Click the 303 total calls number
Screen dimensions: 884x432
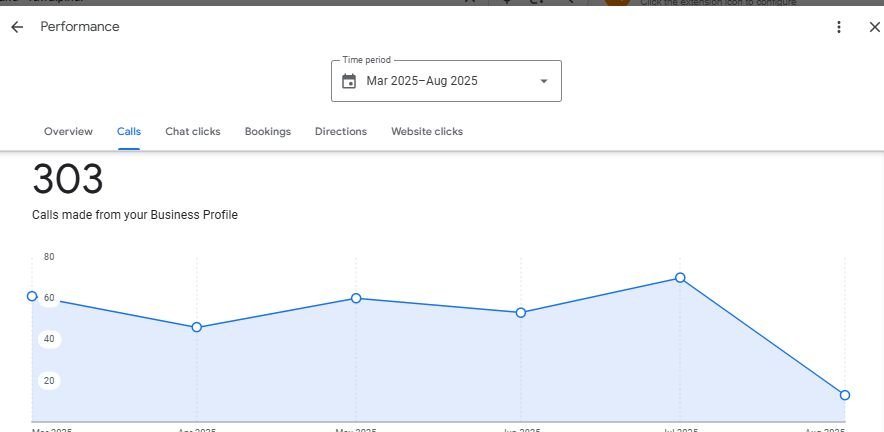pos(68,179)
